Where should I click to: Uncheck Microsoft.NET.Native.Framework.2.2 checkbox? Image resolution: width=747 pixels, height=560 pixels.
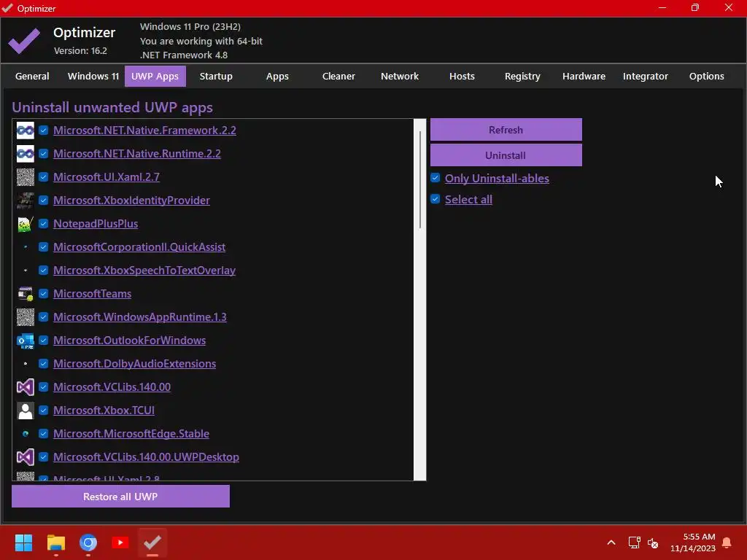click(x=43, y=130)
